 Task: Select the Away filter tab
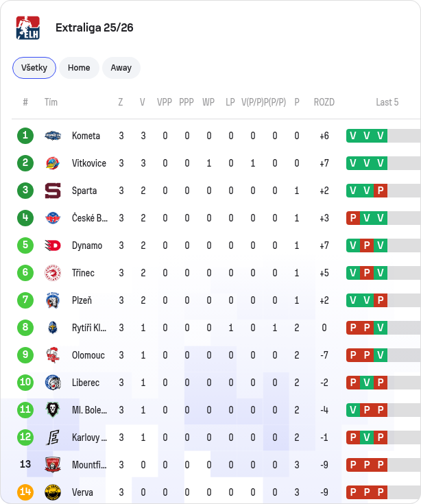tap(121, 68)
